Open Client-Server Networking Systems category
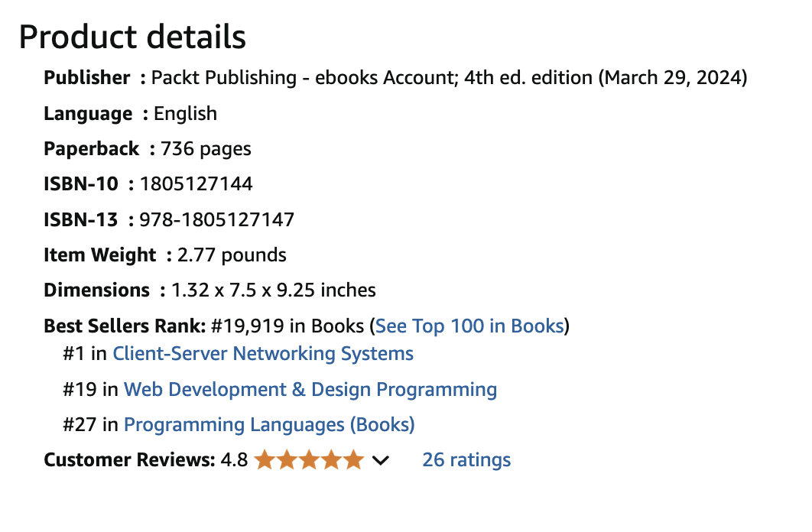 pos(263,353)
